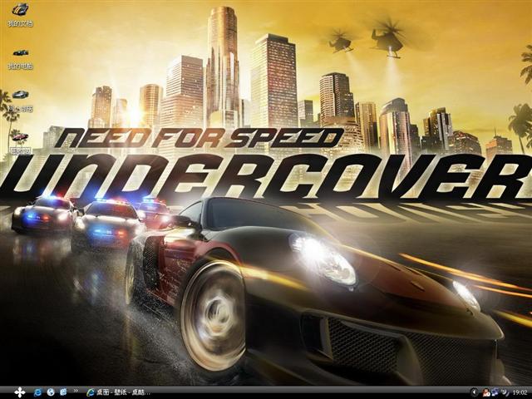Open the third desktop icon with silver car

20,101
